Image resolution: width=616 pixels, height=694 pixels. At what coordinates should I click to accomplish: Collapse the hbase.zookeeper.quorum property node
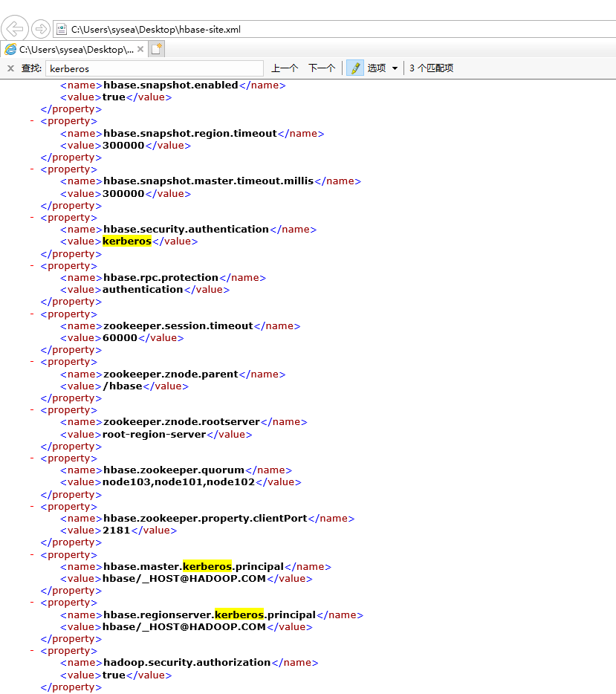point(31,458)
